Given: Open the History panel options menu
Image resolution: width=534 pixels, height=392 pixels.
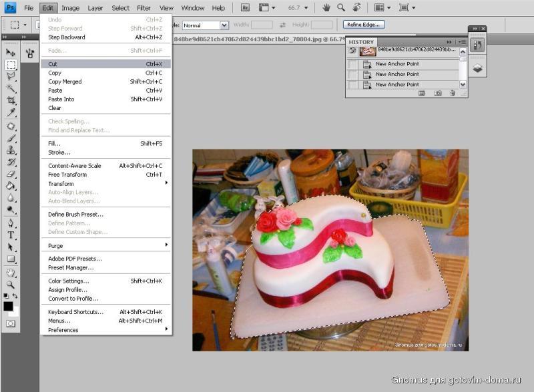Looking at the screenshot, I should click(462, 42).
